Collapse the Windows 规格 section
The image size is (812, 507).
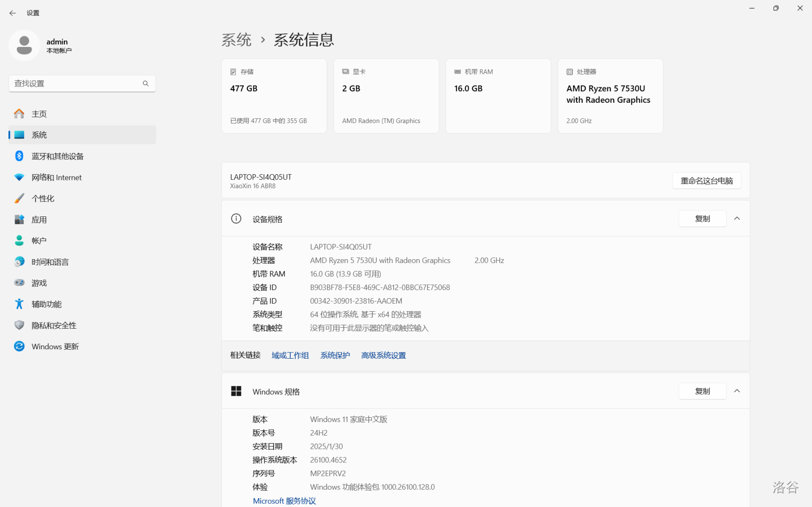point(737,391)
